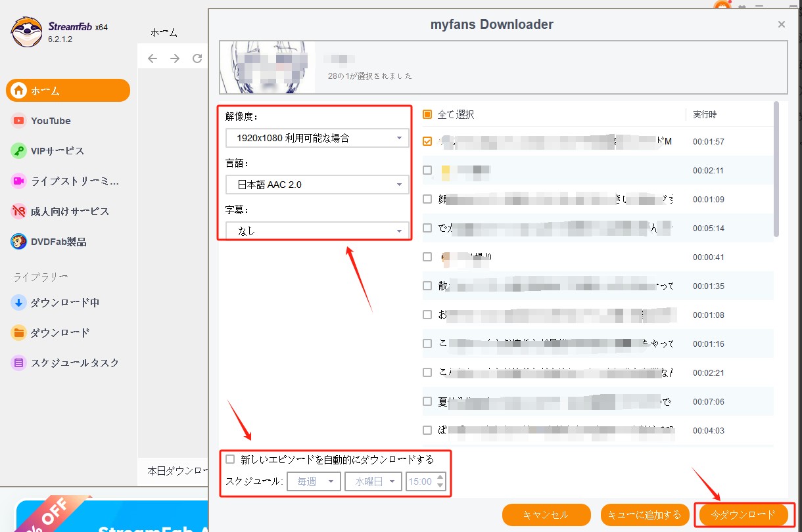Check the video lasting 00:01:09
This screenshot has width=802, height=532.
pyautogui.click(x=427, y=199)
